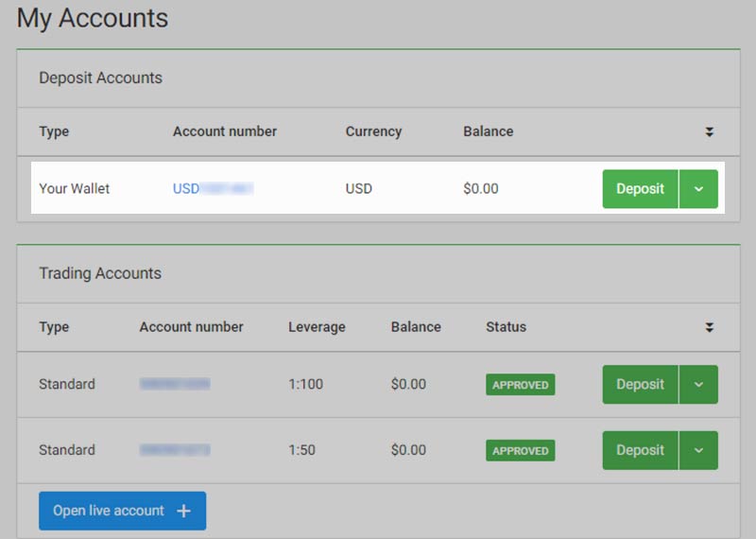Collapse the Deposit Accounts table using the double-arrow icon
Viewport: 756px width, 539px height.
click(709, 132)
